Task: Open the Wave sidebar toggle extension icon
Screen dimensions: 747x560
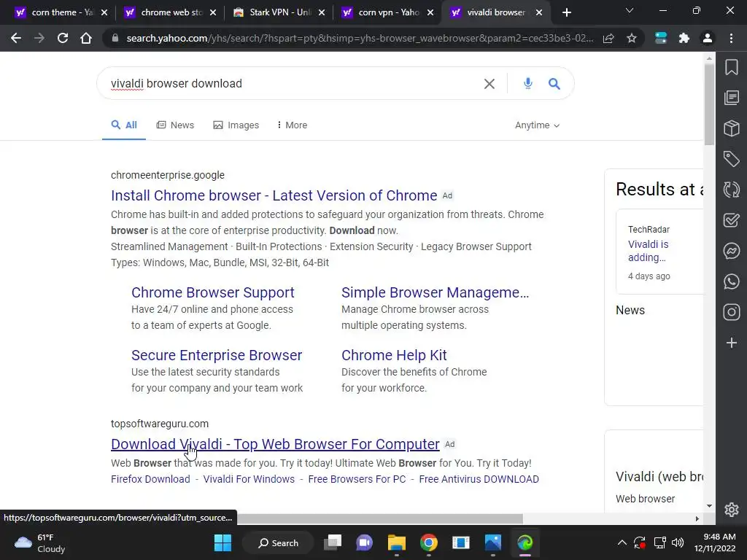Action: pyautogui.click(x=661, y=38)
